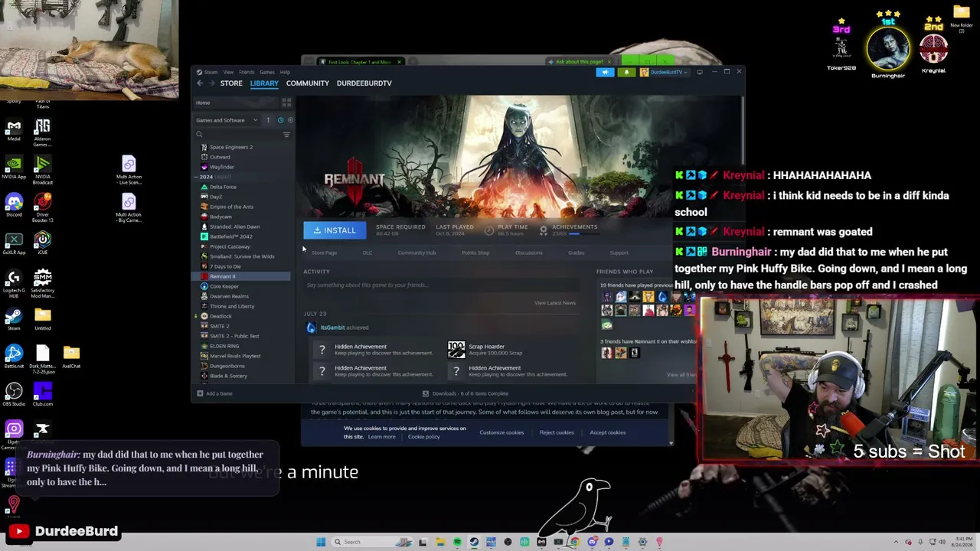Click Customize cookies in the browser banner

pyautogui.click(x=501, y=432)
